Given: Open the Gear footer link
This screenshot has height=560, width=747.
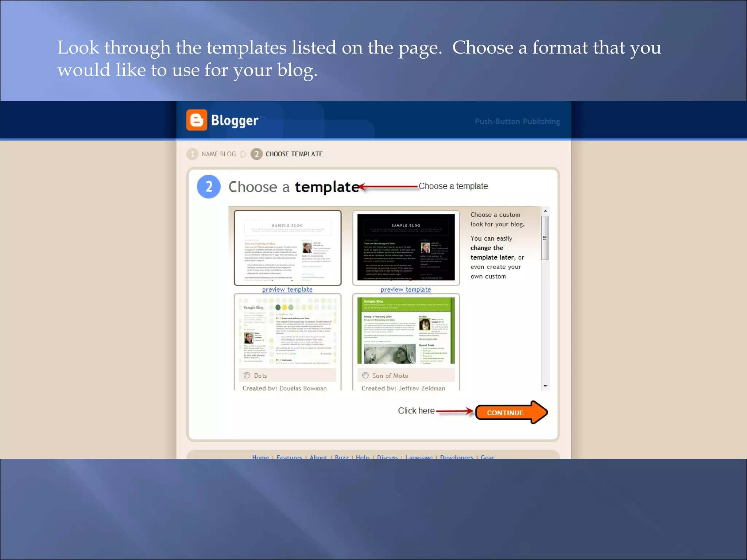Looking at the screenshot, I should (x=488, y=457).
